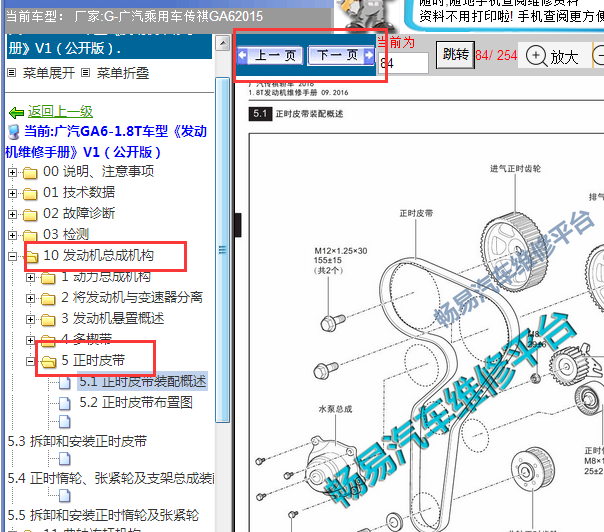The height and width of the screenshot is (532, 604).
Task: Open 5.3 拆卸和安装正时皮带 page
Action: tap(77, 441)
